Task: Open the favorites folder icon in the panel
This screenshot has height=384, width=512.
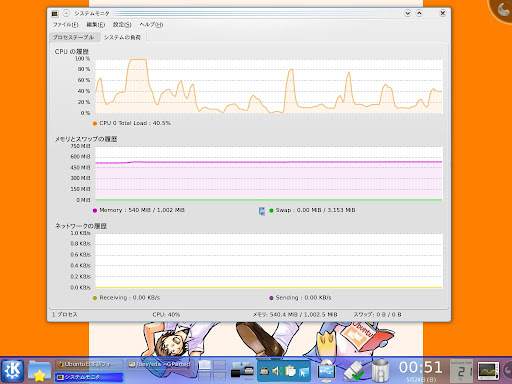Action: click(x=39, y=371)
